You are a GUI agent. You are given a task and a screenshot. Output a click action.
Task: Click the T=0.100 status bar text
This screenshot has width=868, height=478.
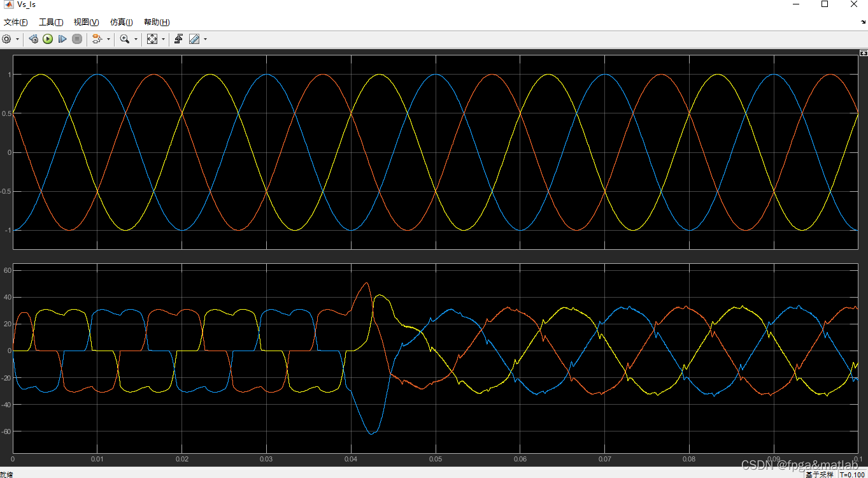(852, 474)
